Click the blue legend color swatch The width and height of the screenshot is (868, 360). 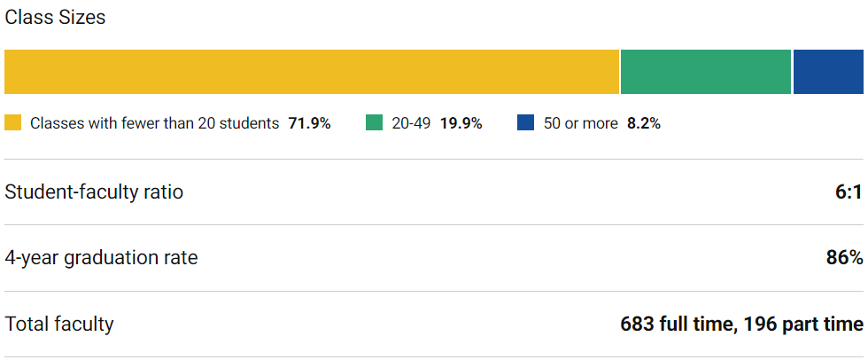coord(525,122)
